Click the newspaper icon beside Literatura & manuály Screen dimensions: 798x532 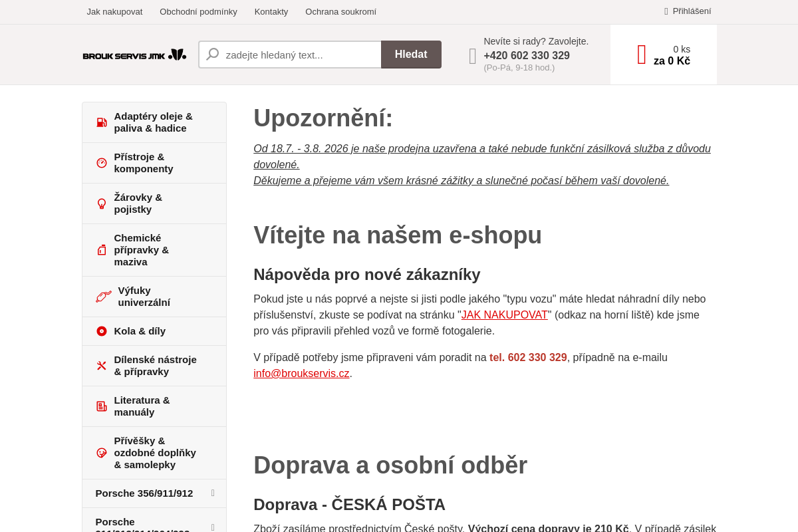point(102,406)
